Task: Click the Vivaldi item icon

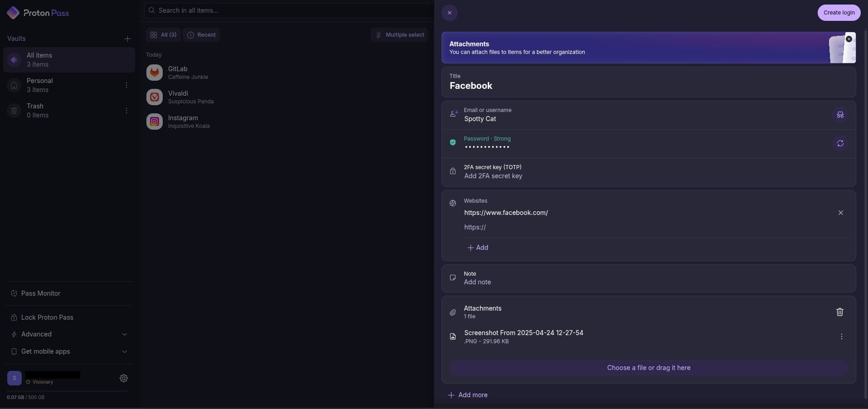Action: 155,97
